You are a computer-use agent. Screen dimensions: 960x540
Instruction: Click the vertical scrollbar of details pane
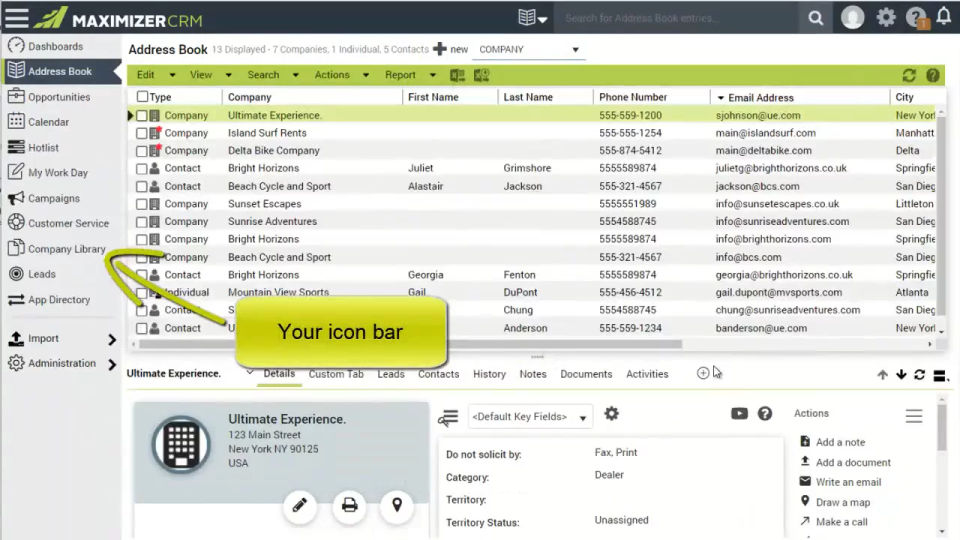[942, 426]
